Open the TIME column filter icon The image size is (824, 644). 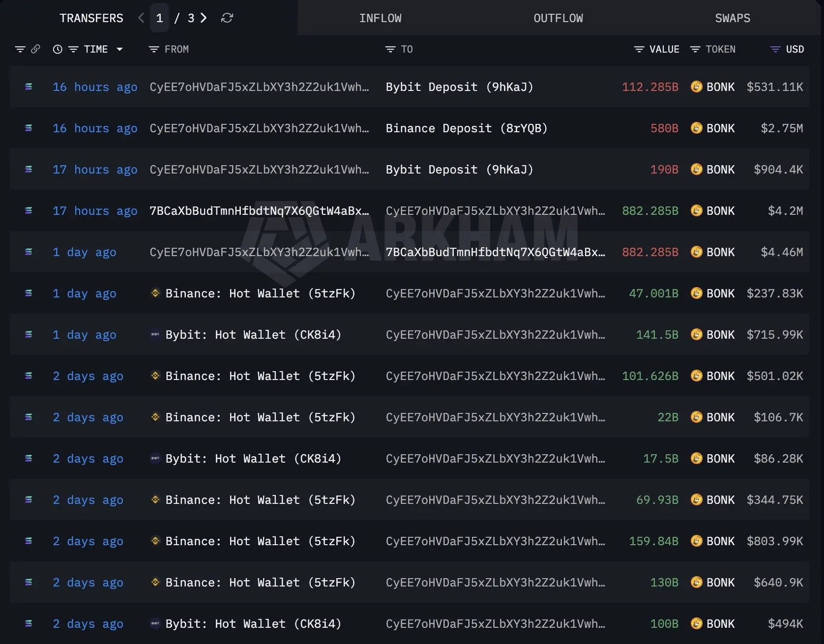coord(73,49)
